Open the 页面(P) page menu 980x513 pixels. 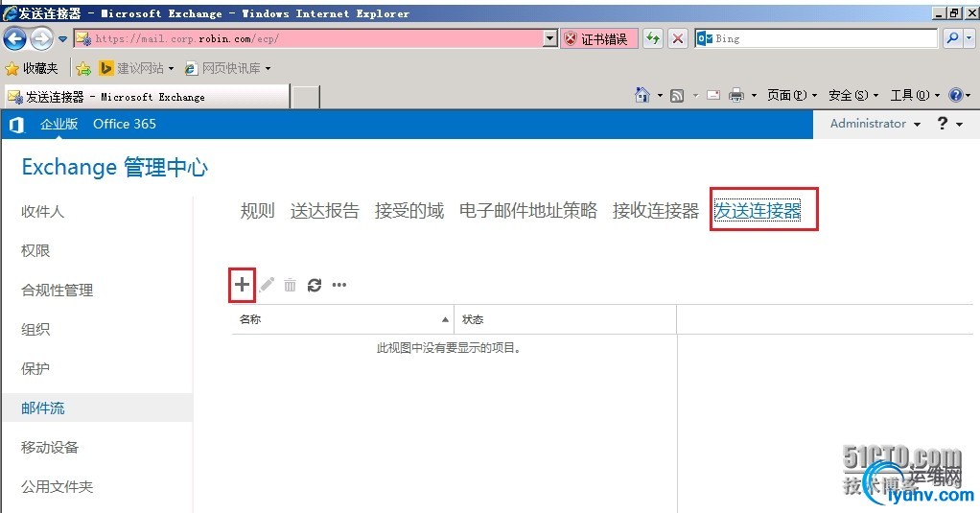click(792, 96)
